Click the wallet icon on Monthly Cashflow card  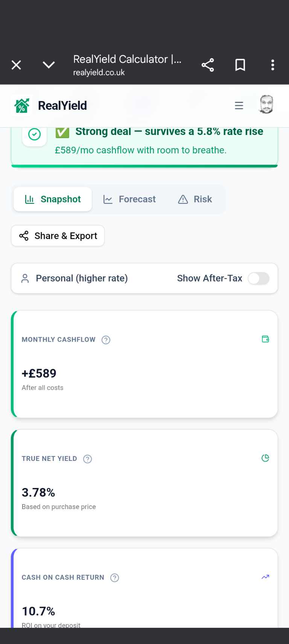click(265, 339)
